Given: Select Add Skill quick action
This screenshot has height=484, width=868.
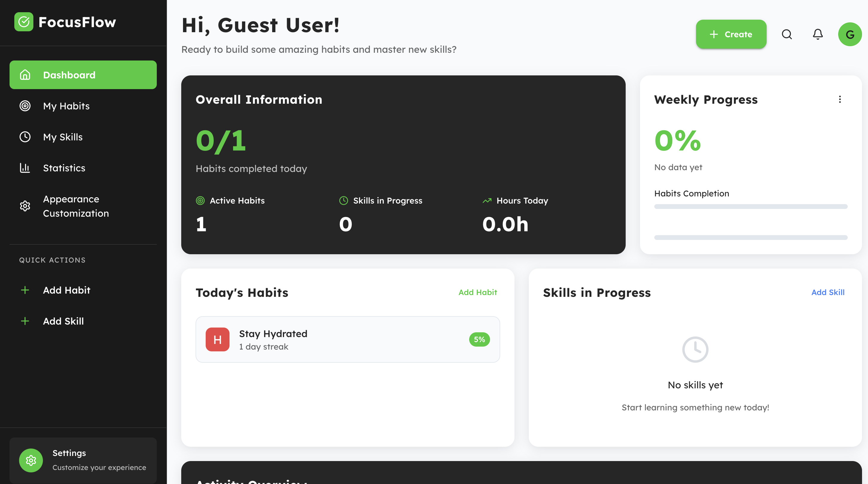Looking at the screenshot, I should (x=63, y=321).
